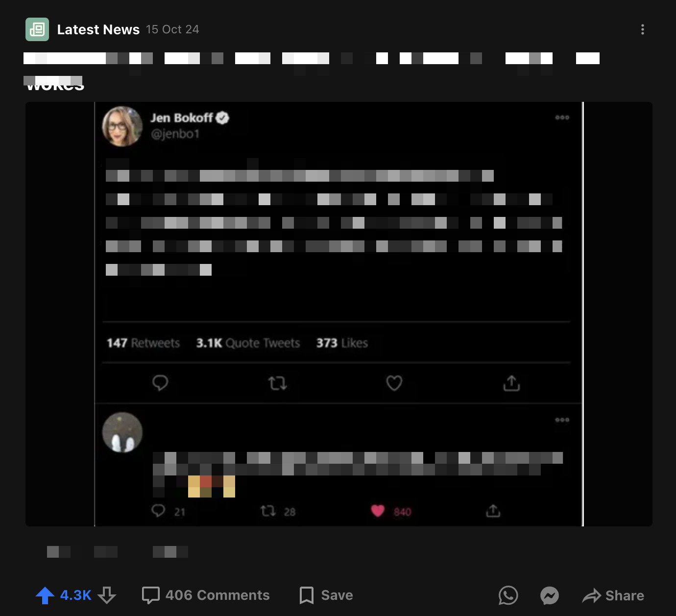
Task: Click the tweet's retweet icon
Action: [278, 383]
